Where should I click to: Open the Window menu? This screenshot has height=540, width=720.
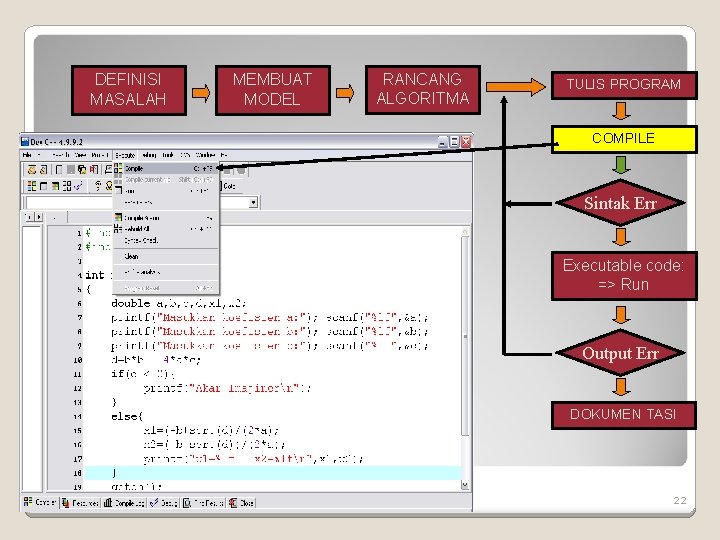(205, 155)
